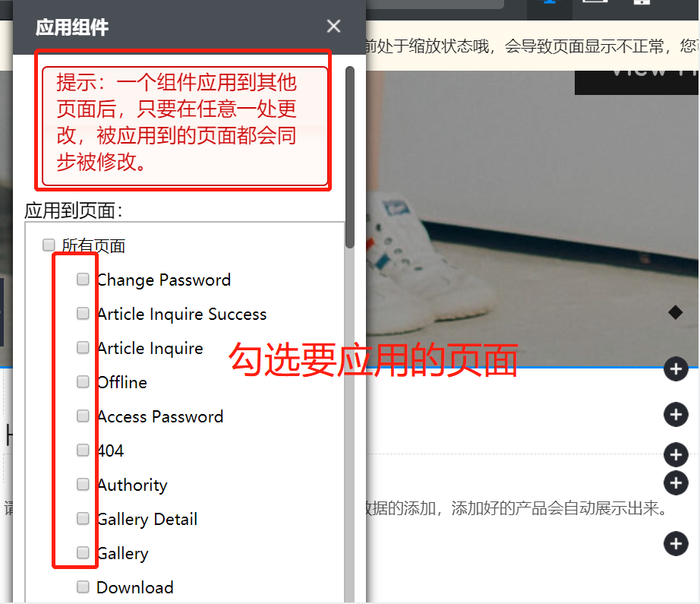This screenshot has width=700, height=604.
Task: Select the Gallery Detail checkbox
Action: (x=83, y=518)
